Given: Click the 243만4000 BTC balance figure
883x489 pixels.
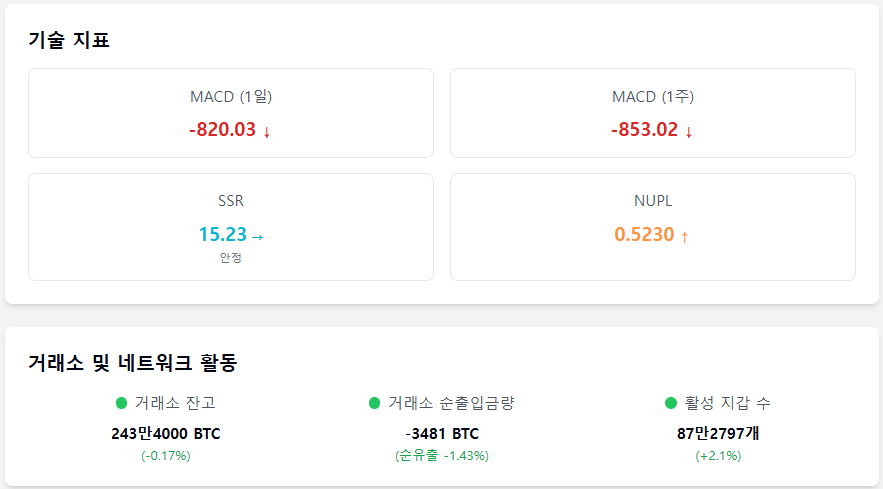Looking at the screenshot, I should (x=166, y=434).
